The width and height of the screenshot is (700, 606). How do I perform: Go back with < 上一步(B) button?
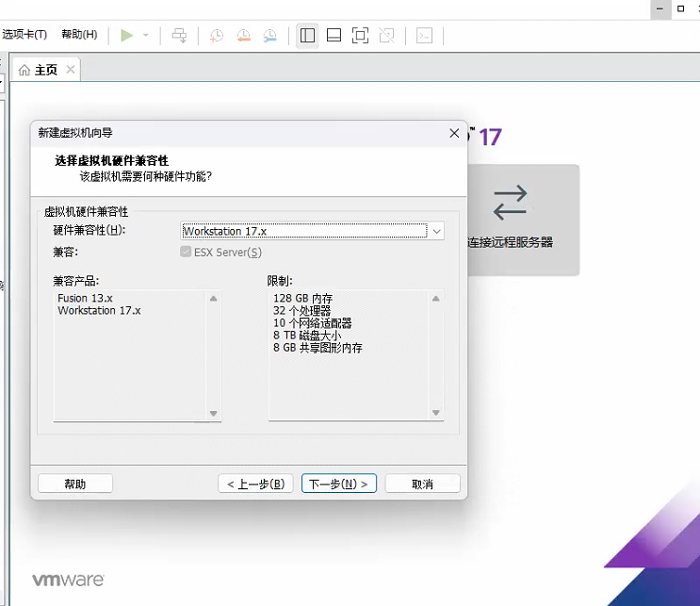tap(255, 483)
